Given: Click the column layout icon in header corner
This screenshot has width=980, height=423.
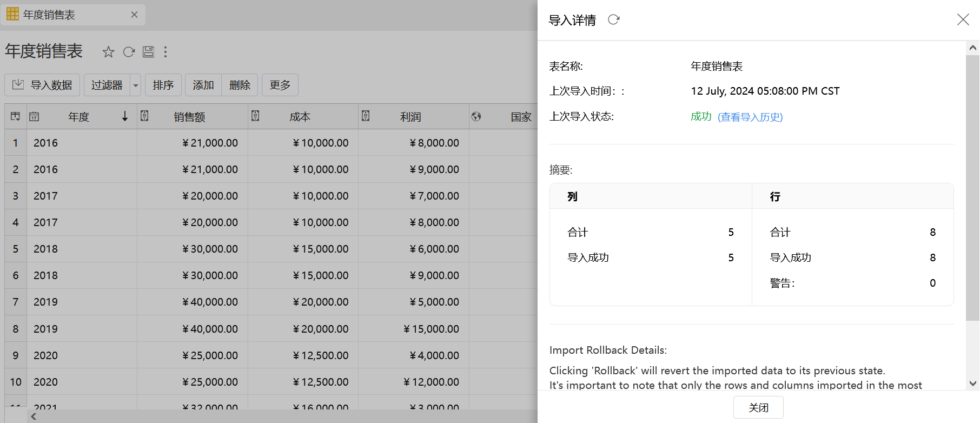Looking at the screenshot, I should [15, 116].
